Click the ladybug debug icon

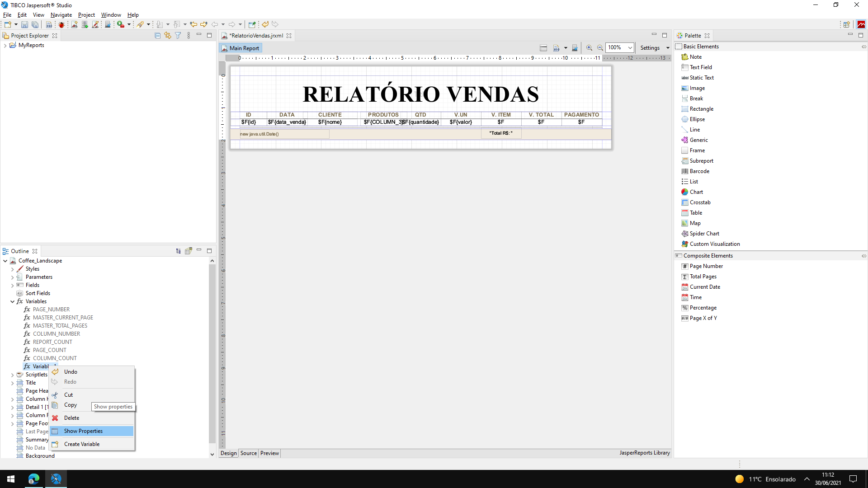pos(61,24)
